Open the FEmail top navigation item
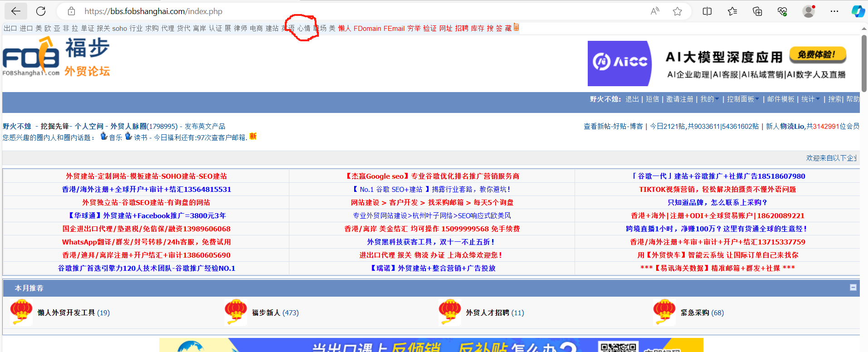 [394, 28]
